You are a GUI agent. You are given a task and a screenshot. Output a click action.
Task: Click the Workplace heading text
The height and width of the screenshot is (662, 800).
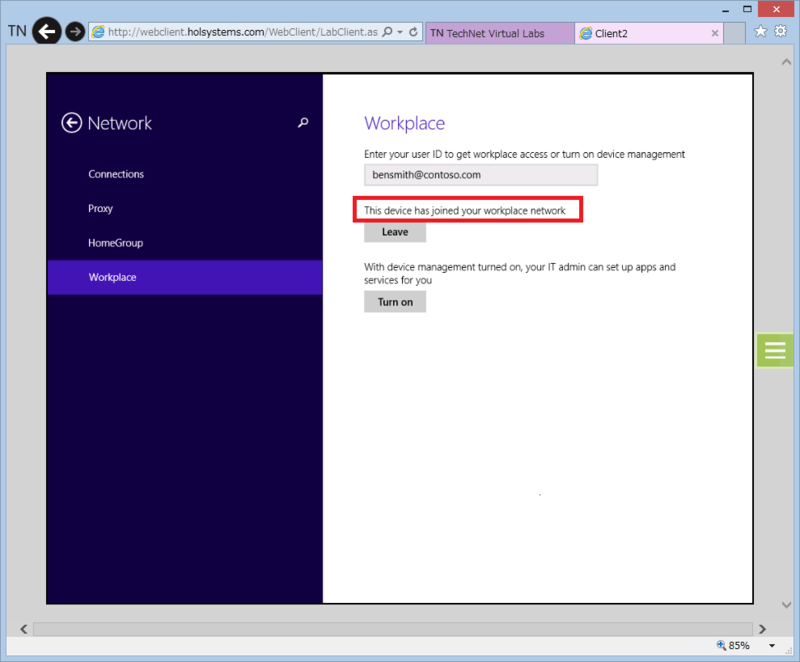tap(404, 123)
